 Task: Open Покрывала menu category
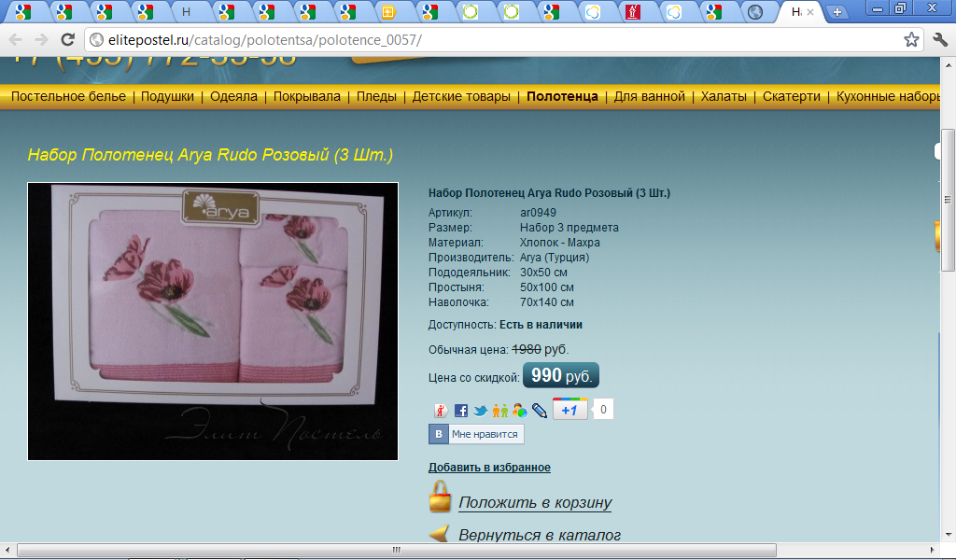pyautogui.click(x=306, y=96)
